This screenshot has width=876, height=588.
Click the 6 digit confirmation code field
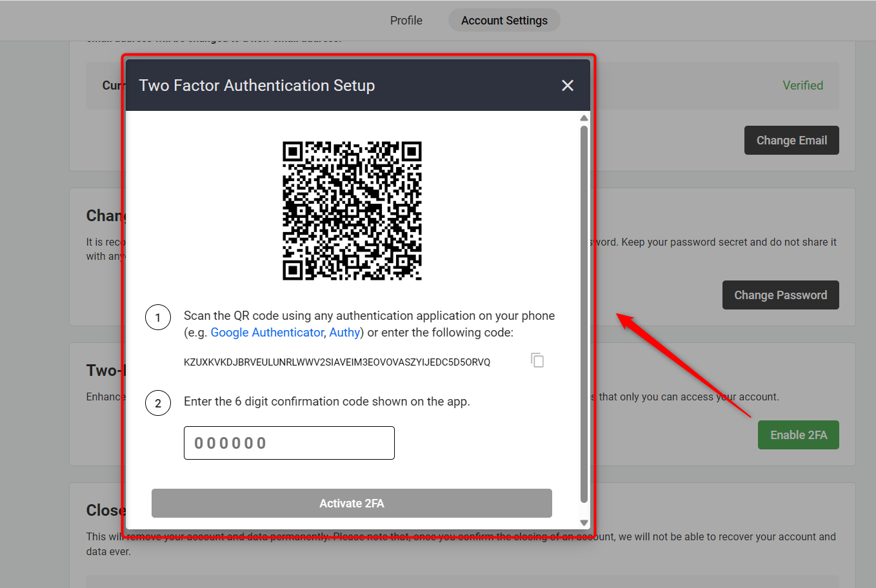point(289,443)
